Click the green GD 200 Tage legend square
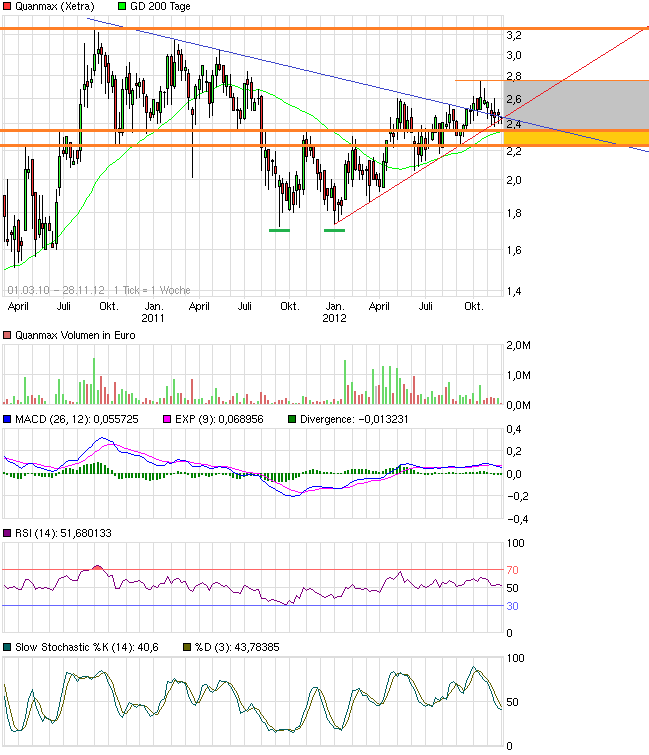This screenshot has width=649, height=755. 123,7
